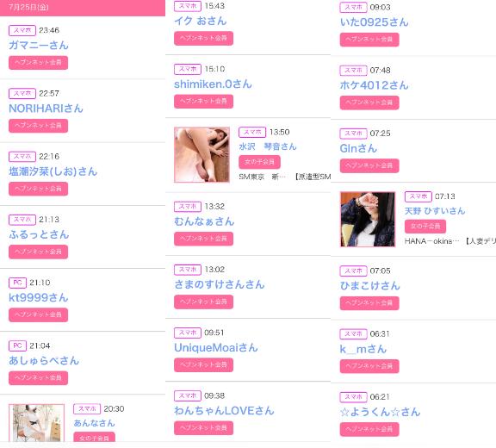Open いた0925さん profile link
The height and width of the screenshot is (448, 496).
tap(375, 22)
